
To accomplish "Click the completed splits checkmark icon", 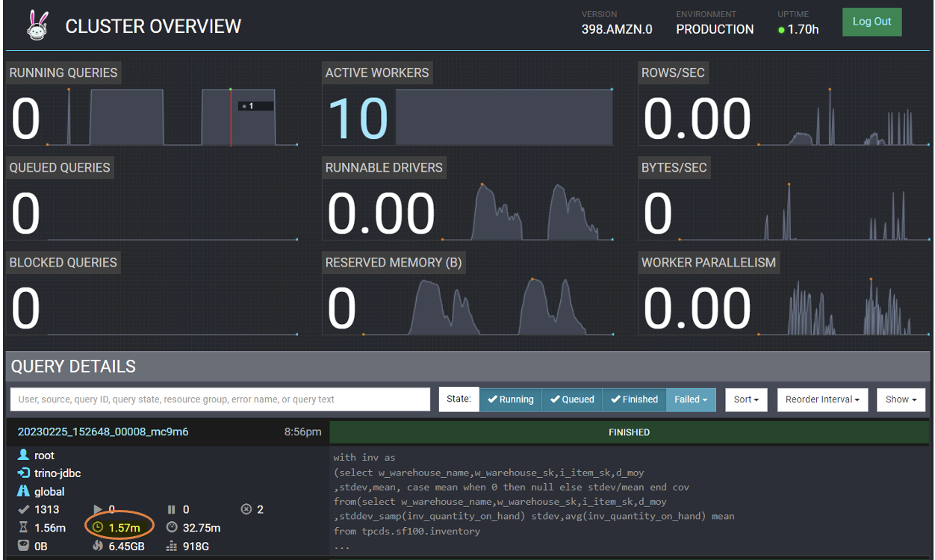I will [x=22, y=509].
